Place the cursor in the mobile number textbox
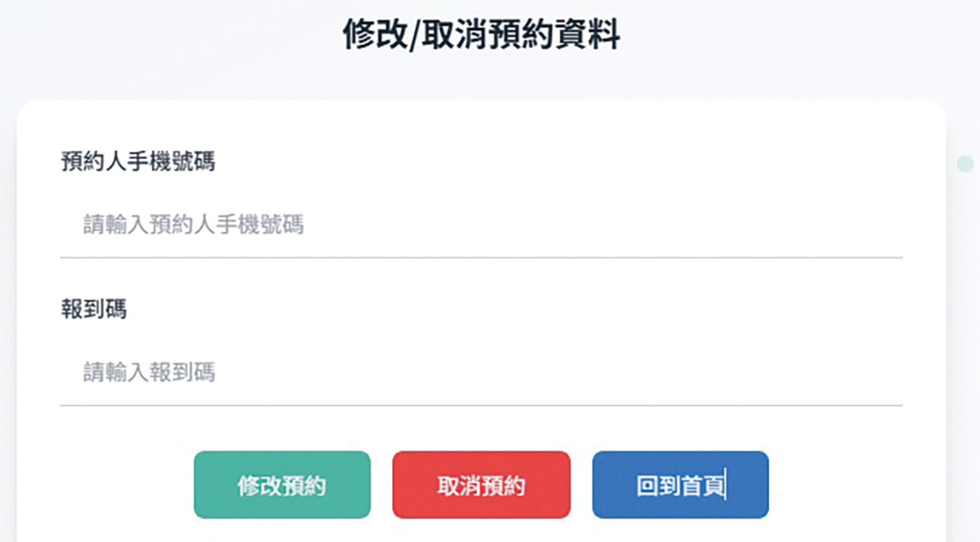The image size is (980, 542). coord(481,225)
